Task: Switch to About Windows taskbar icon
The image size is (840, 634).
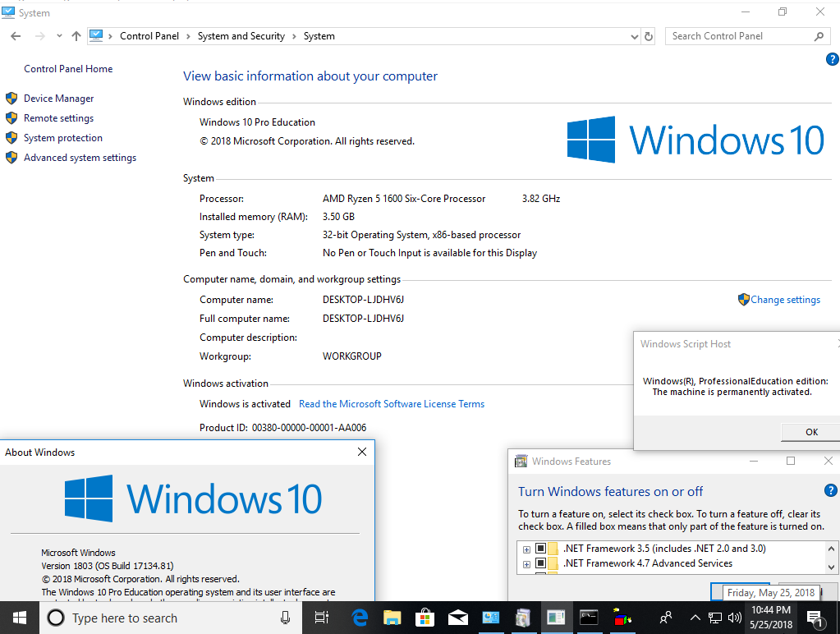Action: (x=556, y=618)
